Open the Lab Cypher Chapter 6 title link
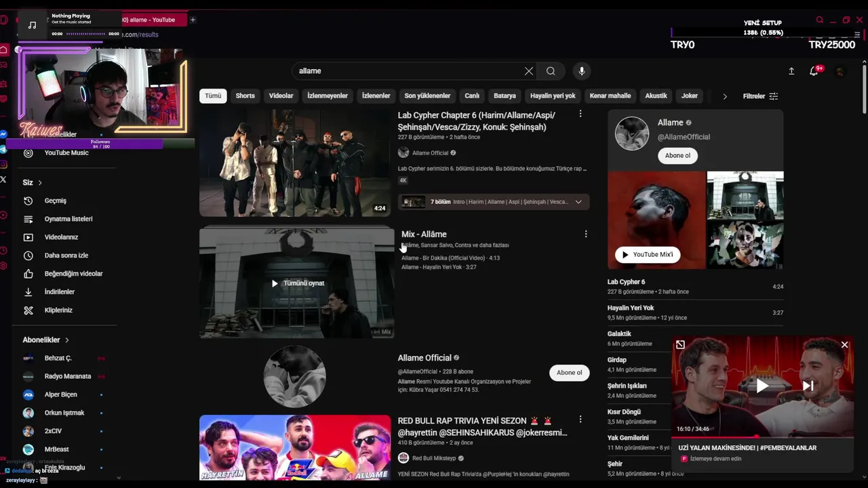The height and width of the screenshot is (488, 868). [x=477, y=121]
